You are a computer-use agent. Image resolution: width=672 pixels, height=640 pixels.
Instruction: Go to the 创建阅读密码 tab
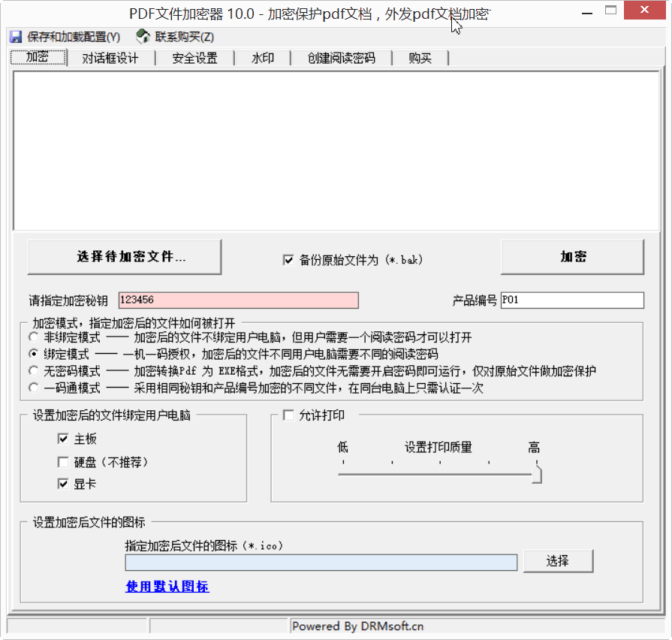(341, 59)
